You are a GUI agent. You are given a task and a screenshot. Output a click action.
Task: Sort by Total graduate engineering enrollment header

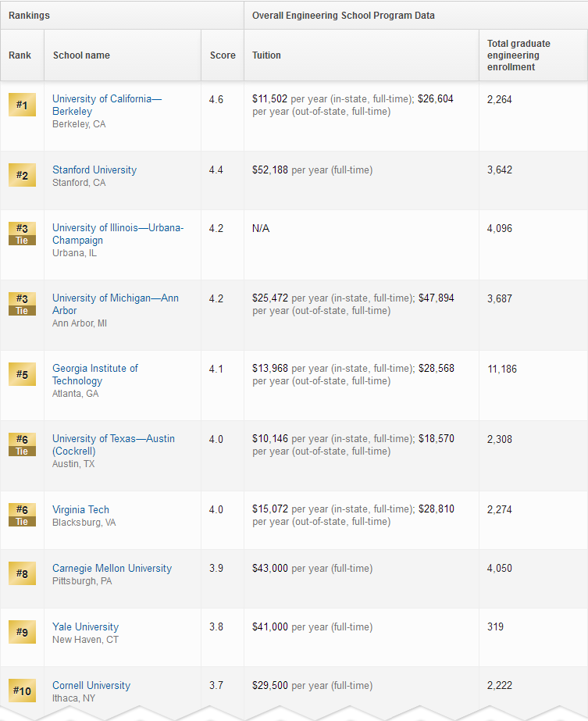point(518,55)
